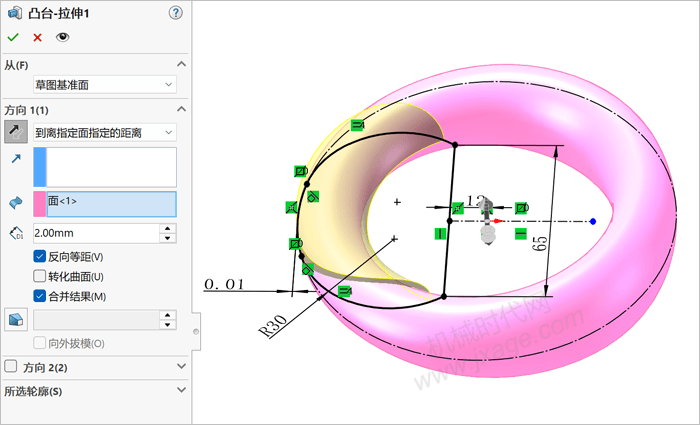Expand the 所选轮廓(S) section
Image resolution: width=700 pixels, height=425 pixels.
tap(181, 390)
